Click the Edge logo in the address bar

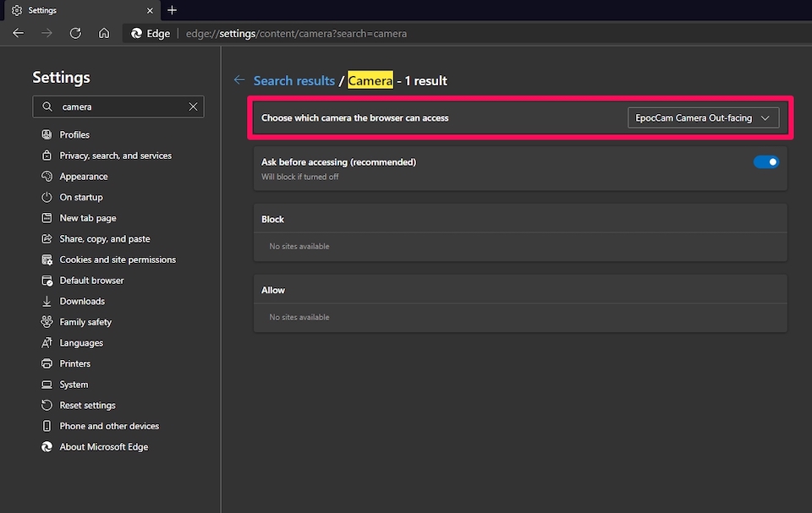tap(137, 33)
